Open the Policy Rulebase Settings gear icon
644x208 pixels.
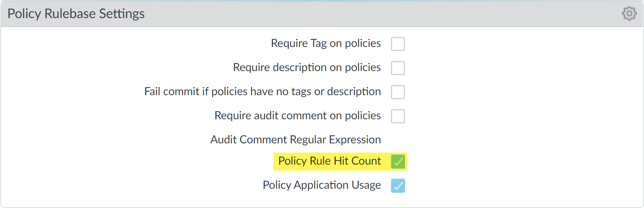tap(629, 14)
